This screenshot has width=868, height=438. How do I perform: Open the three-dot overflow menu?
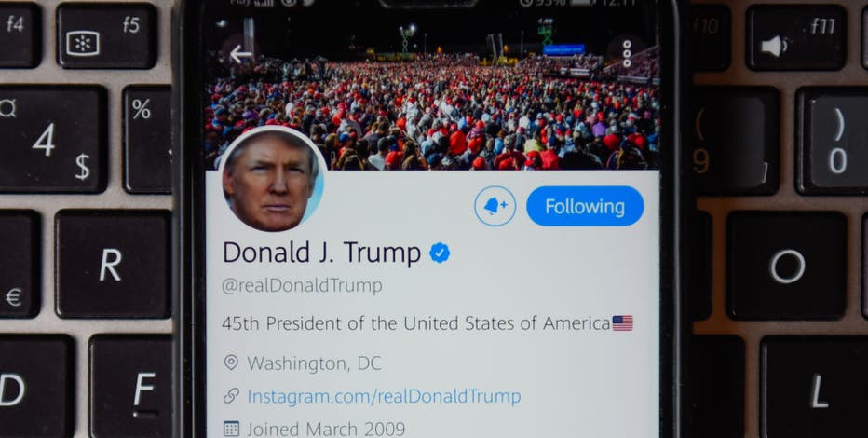627,54
